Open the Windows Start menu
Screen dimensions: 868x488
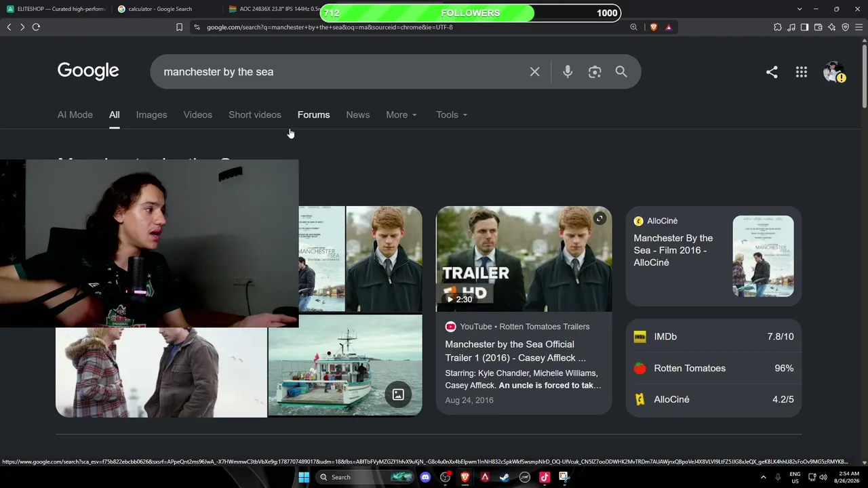[x=304, y=477]
